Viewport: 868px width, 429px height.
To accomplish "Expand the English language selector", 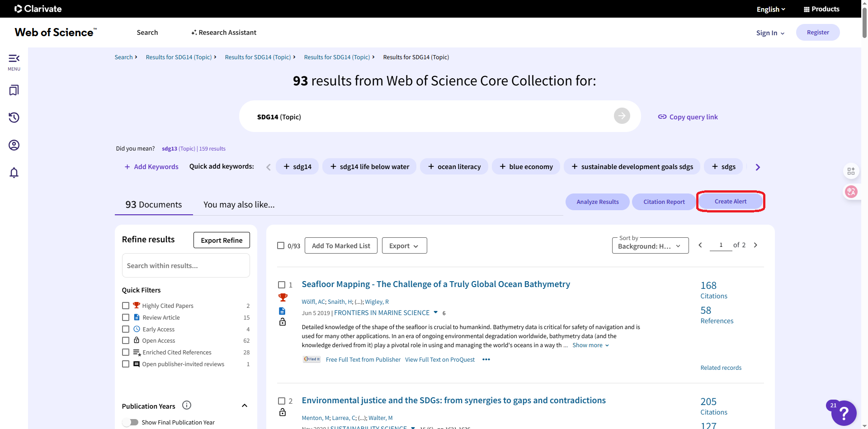I will click(x=771, y=9).
